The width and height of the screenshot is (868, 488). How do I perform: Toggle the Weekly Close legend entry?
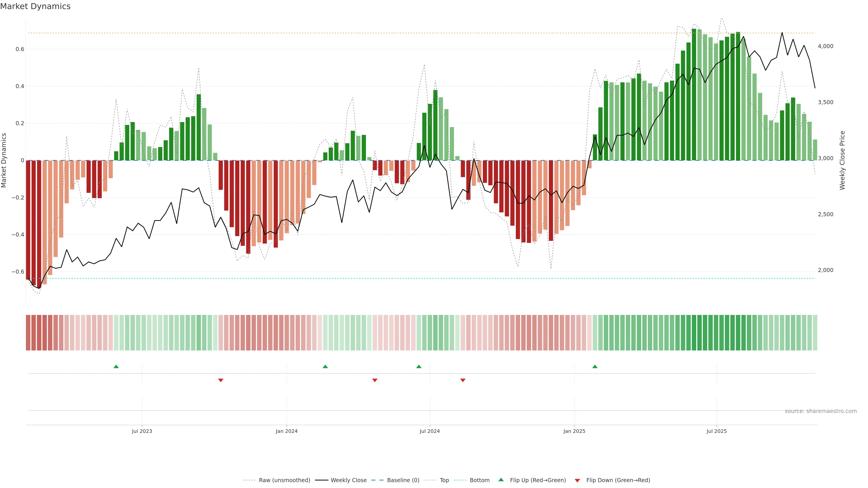[348, 480]
